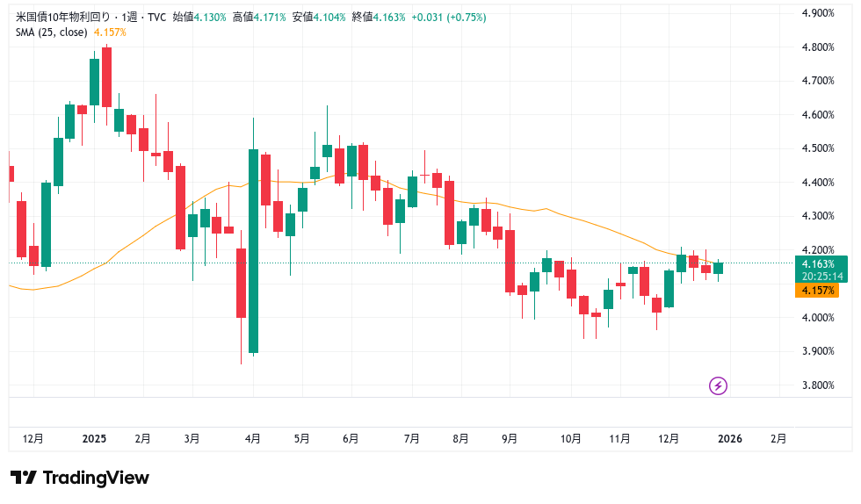Click the TradingView logo icon
861x504 pixels.
pos(23,478)
